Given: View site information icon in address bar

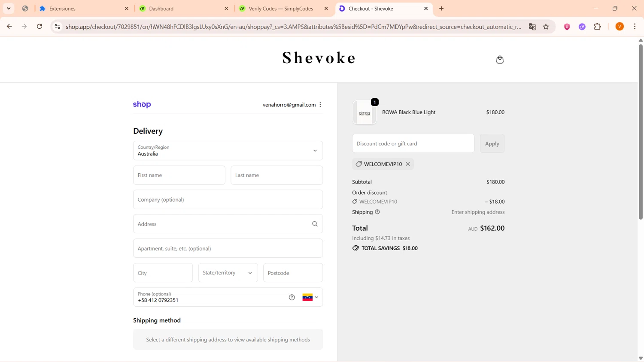Looking at the screenshot, I should coord(57,27).
